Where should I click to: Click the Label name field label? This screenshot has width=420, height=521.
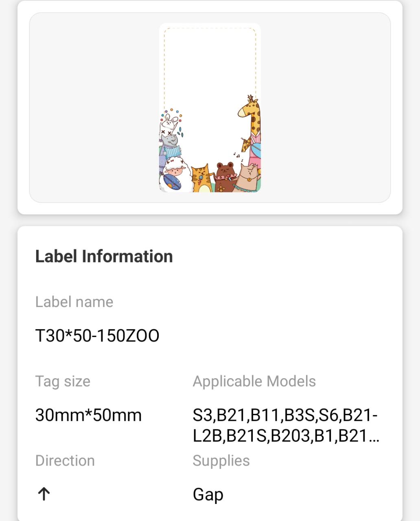click(x=74, y=302)
